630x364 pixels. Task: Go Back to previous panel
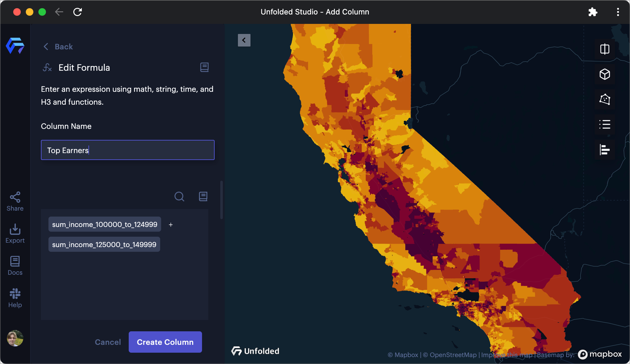click(58, 47)
